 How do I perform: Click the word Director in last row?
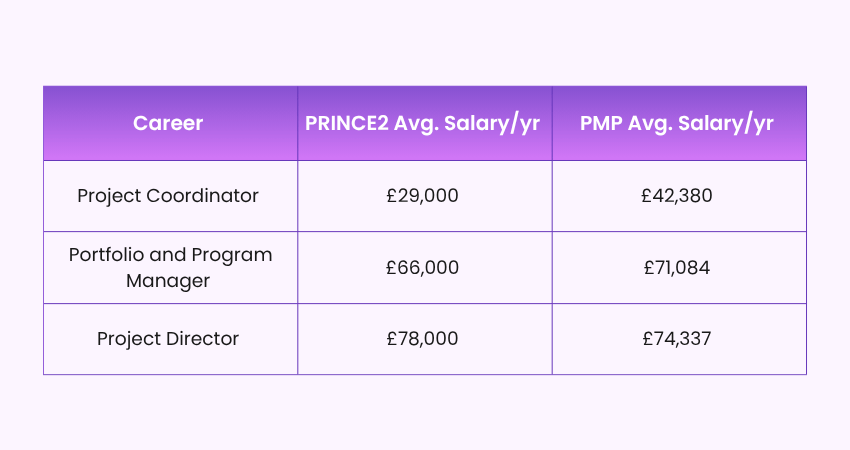(x=202, y=339)
